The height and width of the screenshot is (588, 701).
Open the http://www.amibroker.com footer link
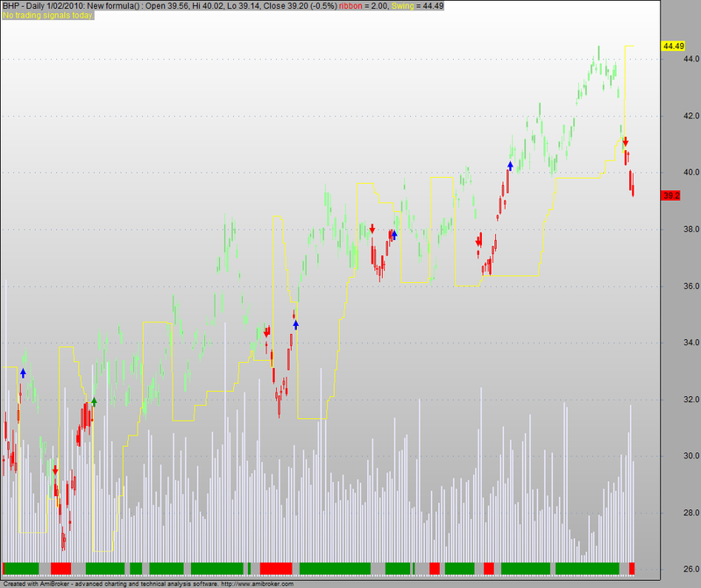coord(257,584)
